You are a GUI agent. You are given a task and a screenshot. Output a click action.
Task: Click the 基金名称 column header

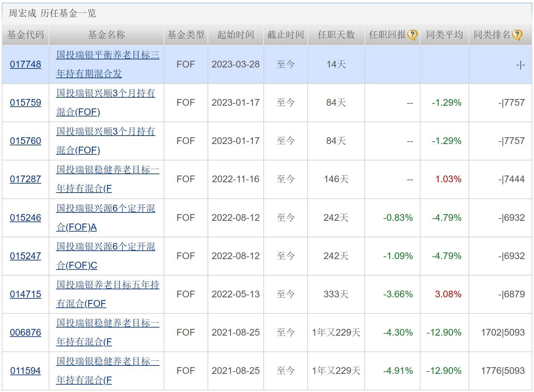click(106, 35)
